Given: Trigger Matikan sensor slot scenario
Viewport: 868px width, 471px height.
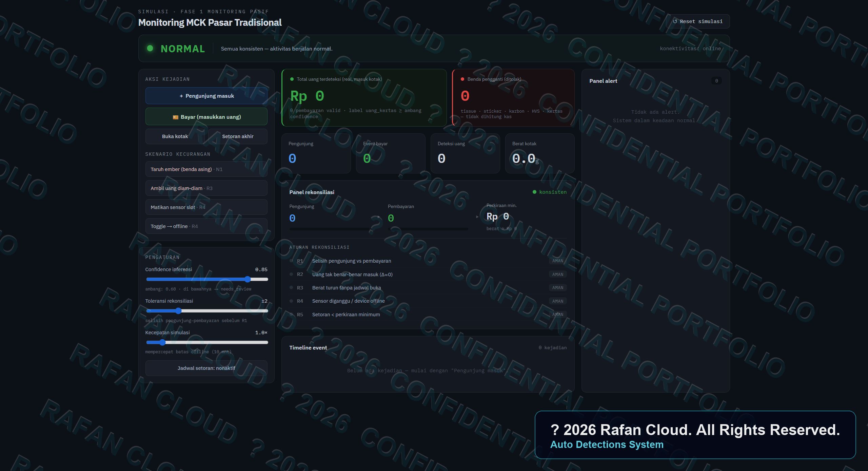Looking at the screenshot, I should coord(206,207).
